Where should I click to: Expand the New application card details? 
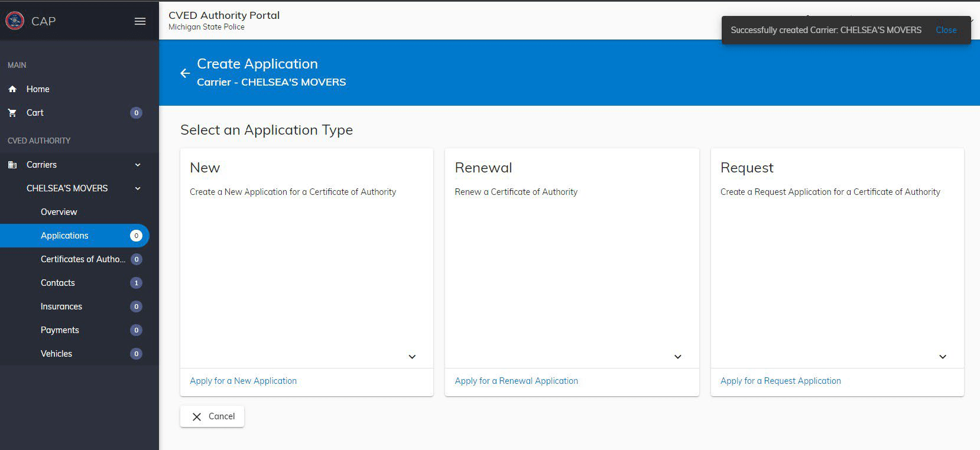point(412,357)
